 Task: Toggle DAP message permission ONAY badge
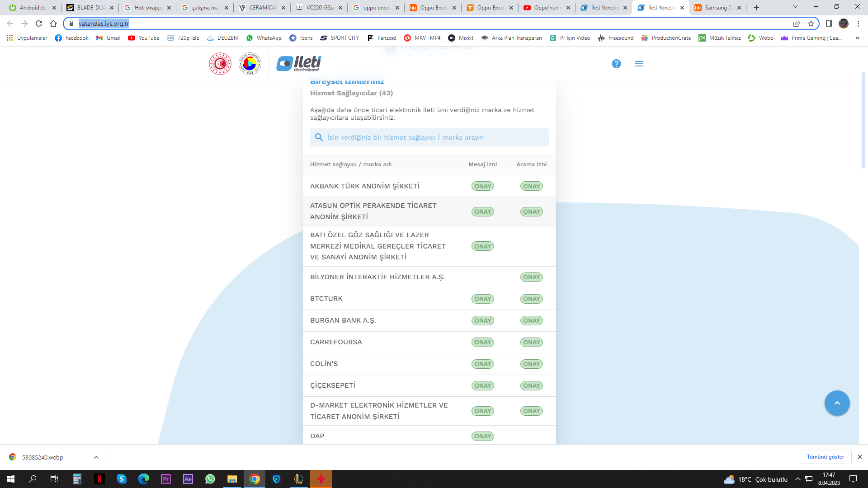tap(482, 436)
